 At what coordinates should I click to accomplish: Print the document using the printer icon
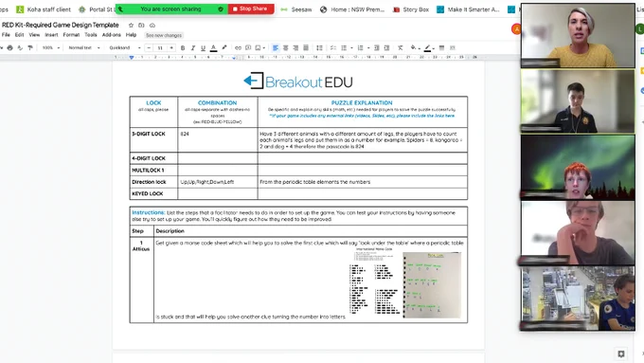pyautogui.click(x=9, y=47)
